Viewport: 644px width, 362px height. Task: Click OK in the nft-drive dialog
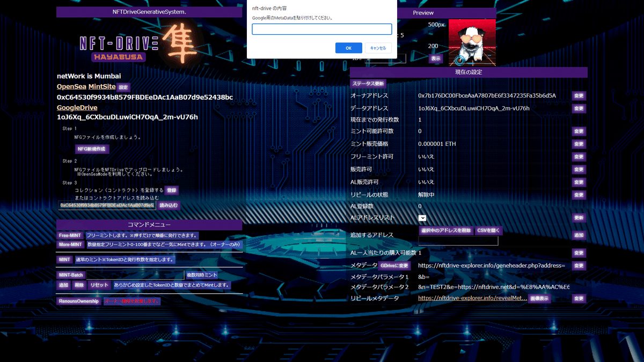(x=349, y=48)
